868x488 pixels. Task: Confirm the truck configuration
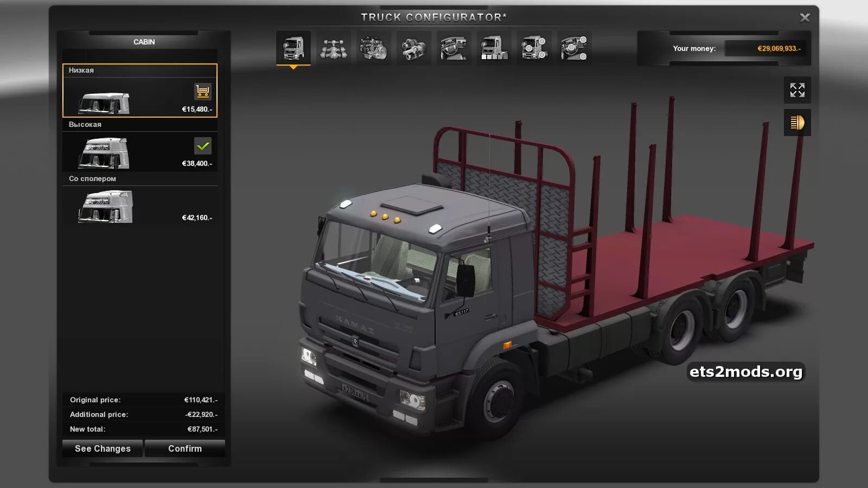tap(185, 448)
